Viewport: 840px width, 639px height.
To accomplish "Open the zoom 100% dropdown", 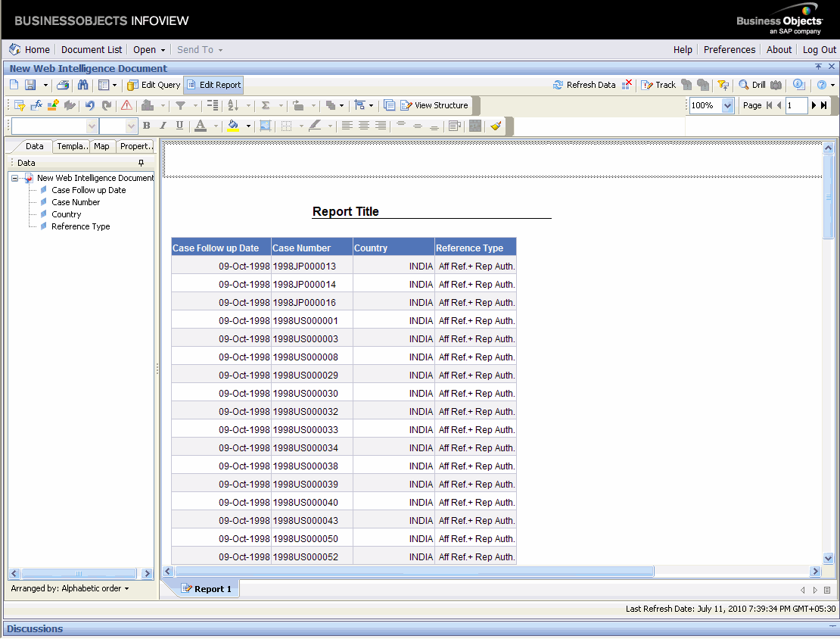I will pyautogui.click(x=727, y=105).
